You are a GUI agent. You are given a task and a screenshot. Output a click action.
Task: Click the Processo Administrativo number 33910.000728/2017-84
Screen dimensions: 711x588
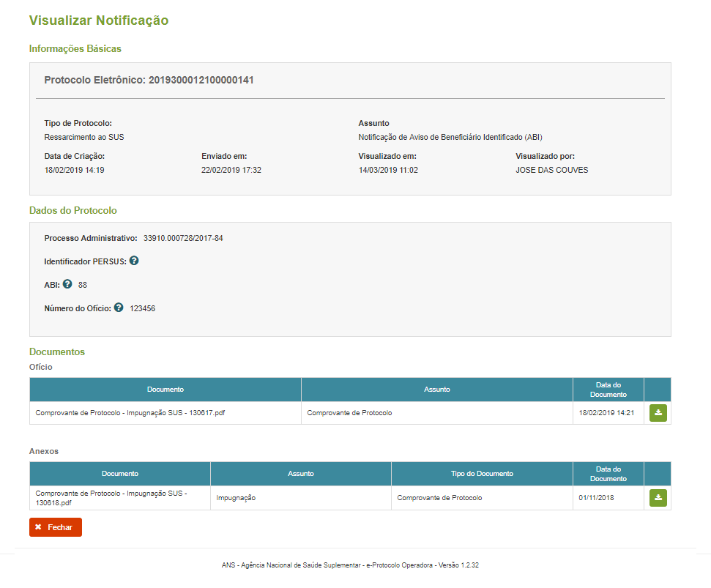pyautogui.click(x=183, y=238)
